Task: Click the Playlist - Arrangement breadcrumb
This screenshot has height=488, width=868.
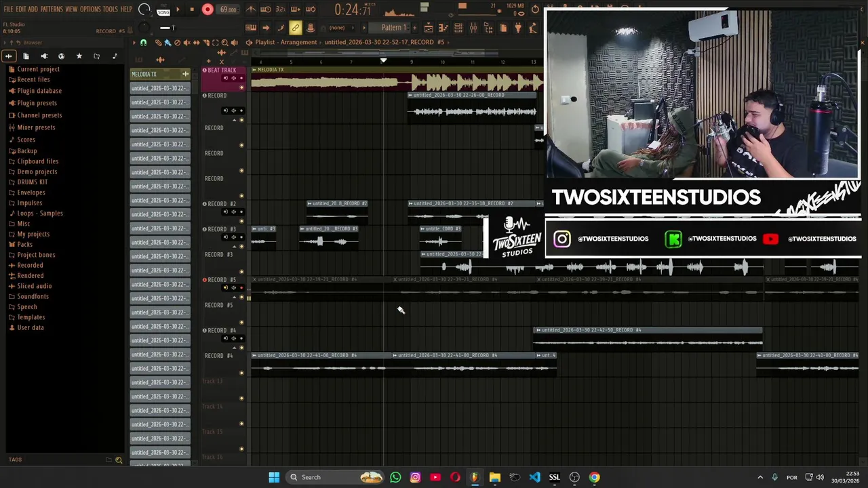Action: point(285,42)
